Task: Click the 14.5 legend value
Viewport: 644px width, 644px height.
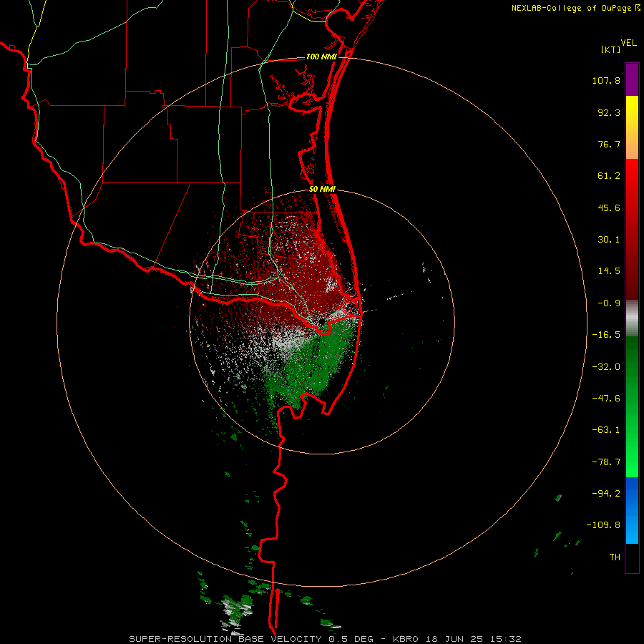Action: tap(609, 271)
